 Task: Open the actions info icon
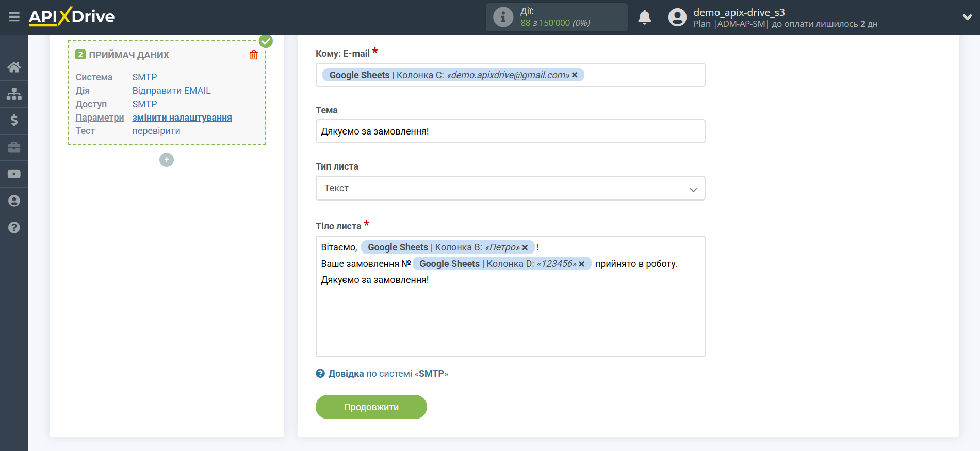[503, 17]
